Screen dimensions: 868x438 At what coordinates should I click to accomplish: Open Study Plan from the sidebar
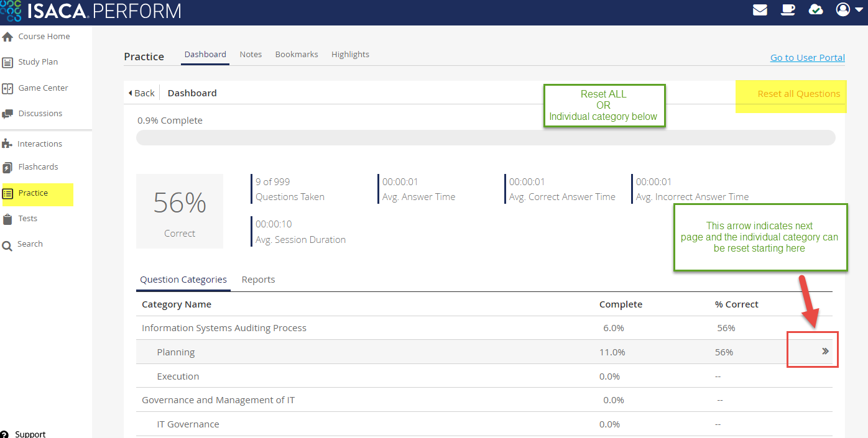click(37, 62)
